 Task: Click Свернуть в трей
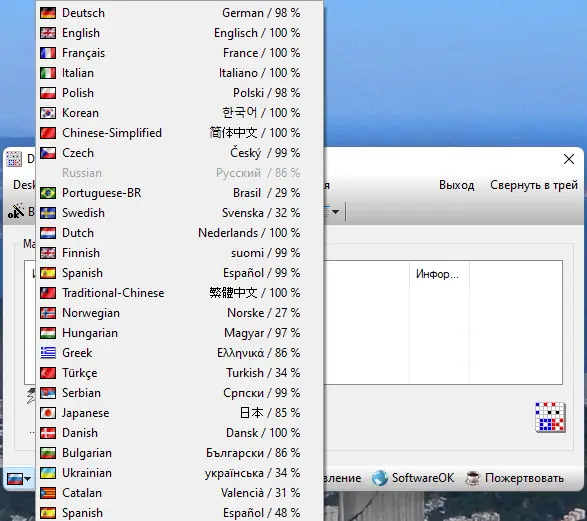(534, 185)
